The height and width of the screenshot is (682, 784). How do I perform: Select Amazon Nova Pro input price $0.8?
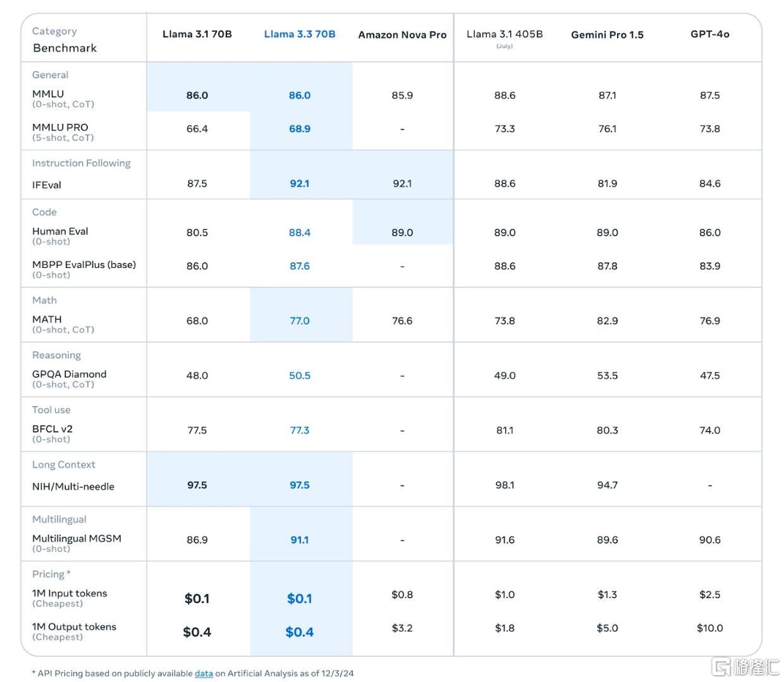(402, 595)
